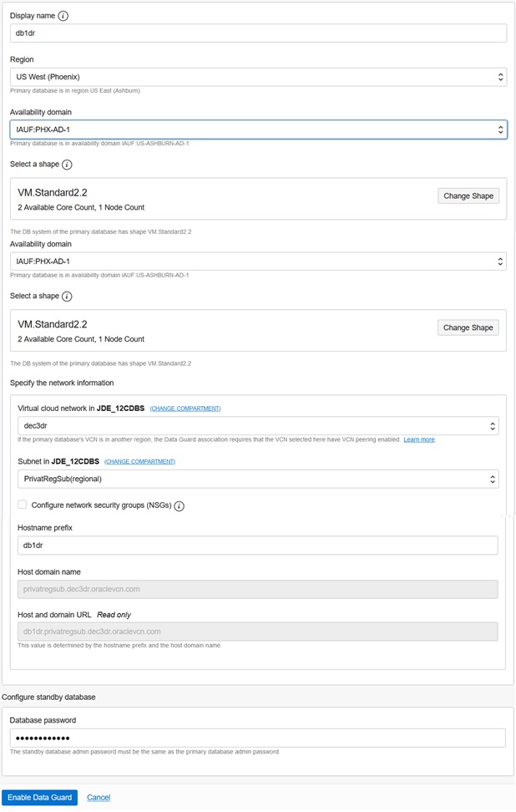Open the Learn more link
This screenshot has width=516, height=812.
pos(419,439)
